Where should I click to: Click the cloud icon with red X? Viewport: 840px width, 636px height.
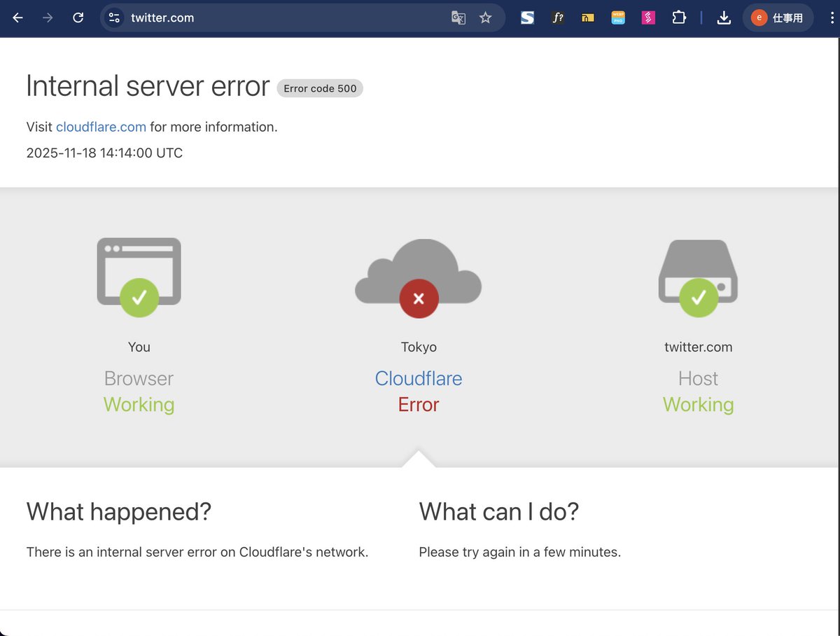(419, 278)
